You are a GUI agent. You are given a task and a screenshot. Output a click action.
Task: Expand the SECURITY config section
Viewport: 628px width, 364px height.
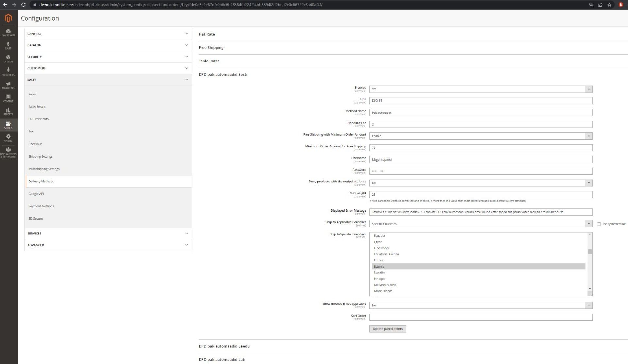108,57
